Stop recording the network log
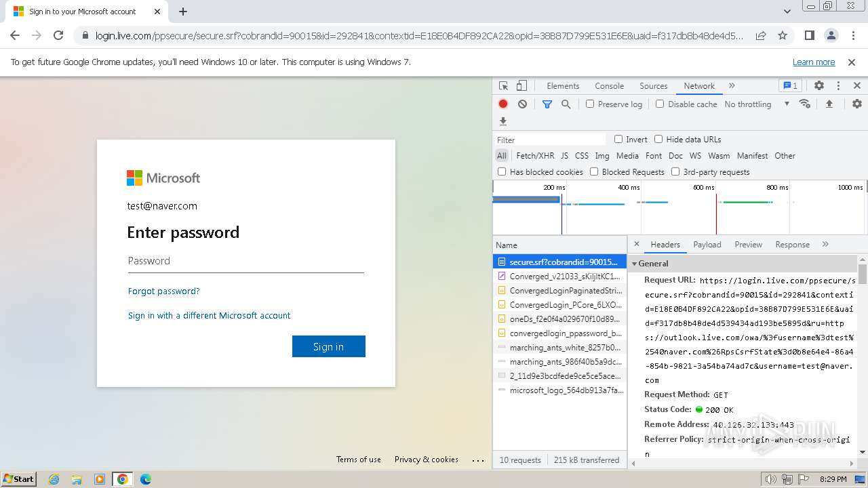This screenshot has height=488, width=868. tap(503, 104)
